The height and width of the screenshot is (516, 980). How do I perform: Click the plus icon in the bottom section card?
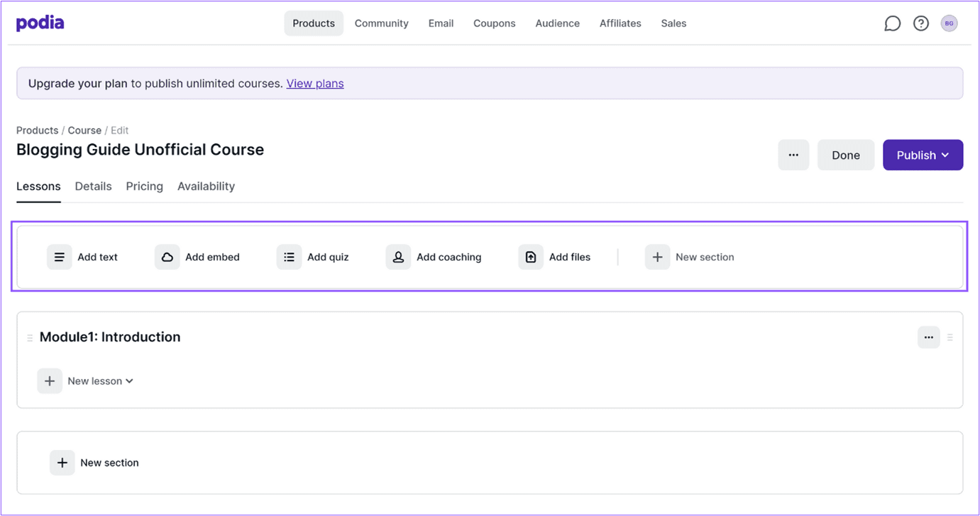click(x=62, y=463)
